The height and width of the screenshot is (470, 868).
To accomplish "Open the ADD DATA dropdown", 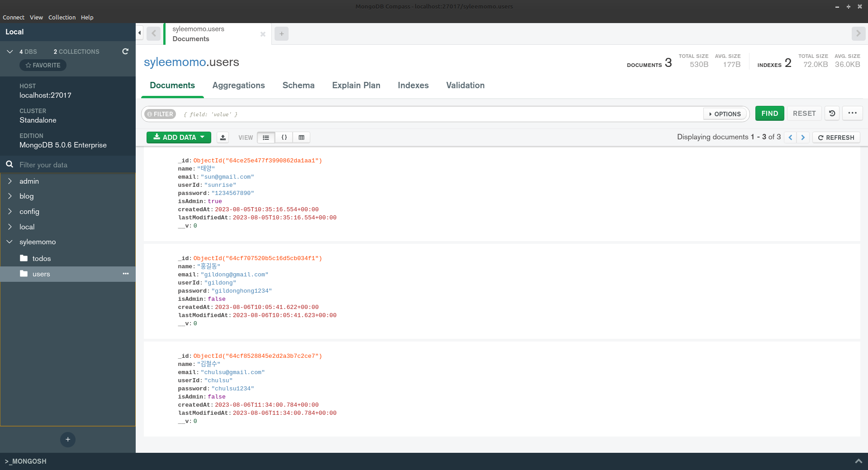I will click(179, 138).
